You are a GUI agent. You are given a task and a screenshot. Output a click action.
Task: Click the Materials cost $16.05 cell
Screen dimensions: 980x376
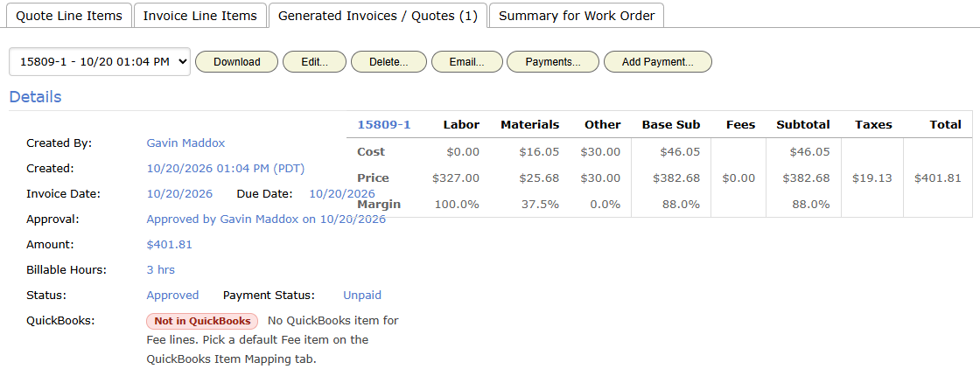tap(539, 152)
